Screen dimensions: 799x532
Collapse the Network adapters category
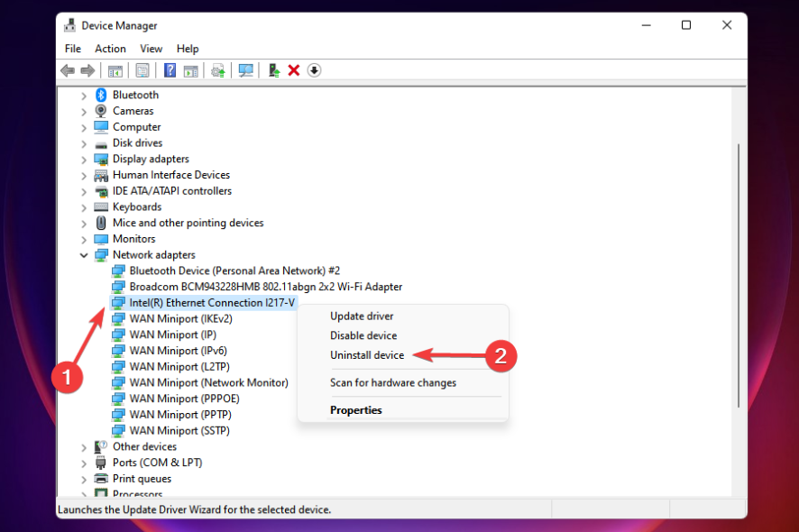point(84,254)
